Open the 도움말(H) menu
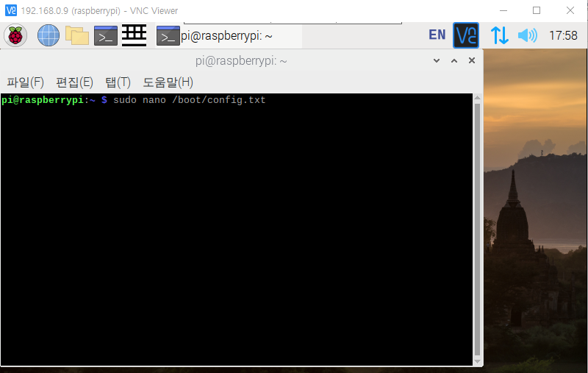Screen dimensions: 588x373 (x=168, y=82)
